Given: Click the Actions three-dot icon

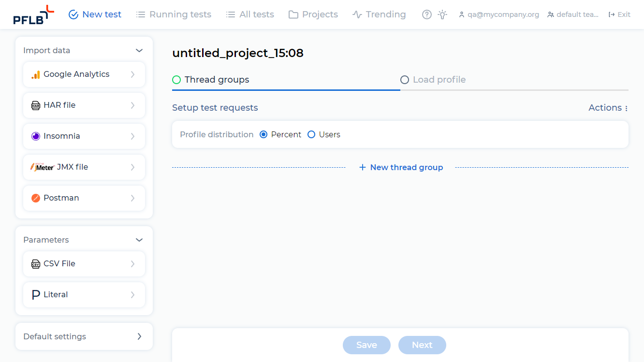Looking at the screenshot, I should pos(626,108).
